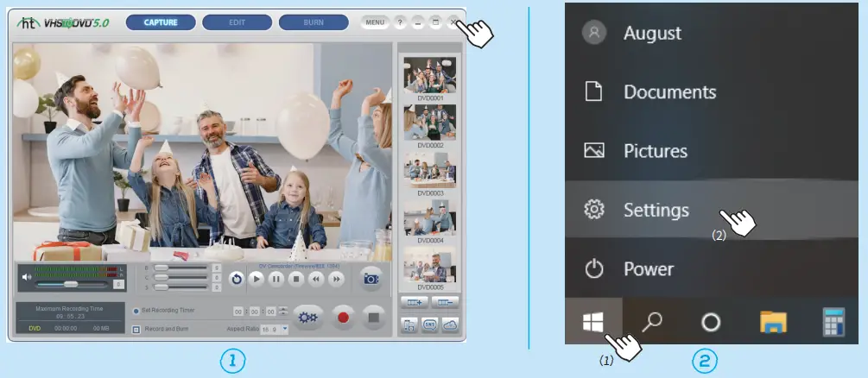Image resolution: width=868 pixels, height=378 pixels.
Task: Click the timer hours field
Action: pos(238,312)
